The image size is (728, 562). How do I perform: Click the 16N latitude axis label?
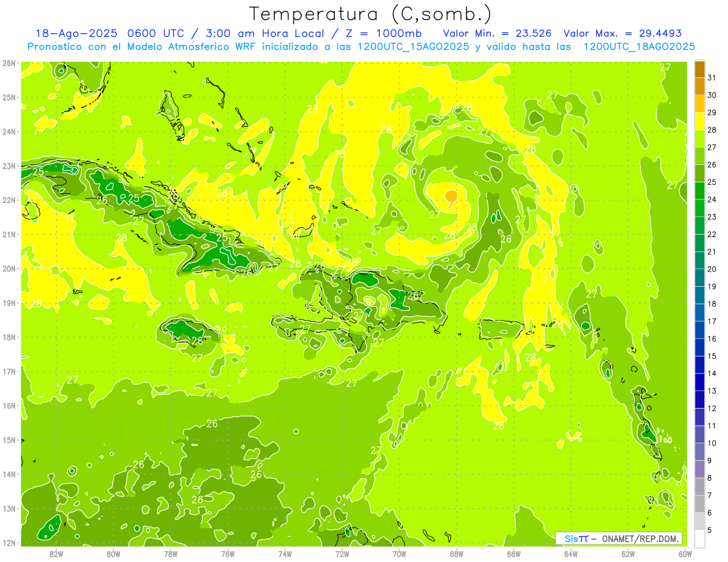[9, 406]
